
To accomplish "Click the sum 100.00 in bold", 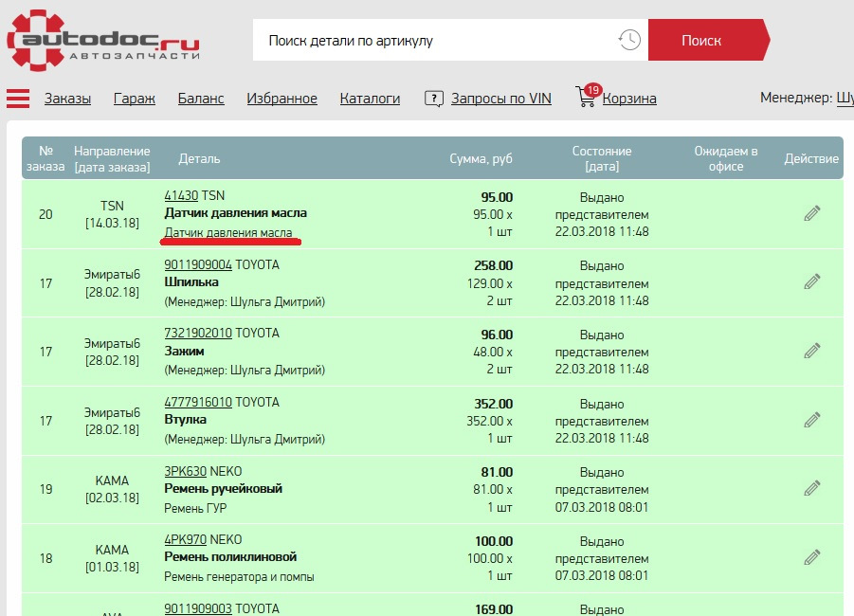I will click(x=494, y=541).
